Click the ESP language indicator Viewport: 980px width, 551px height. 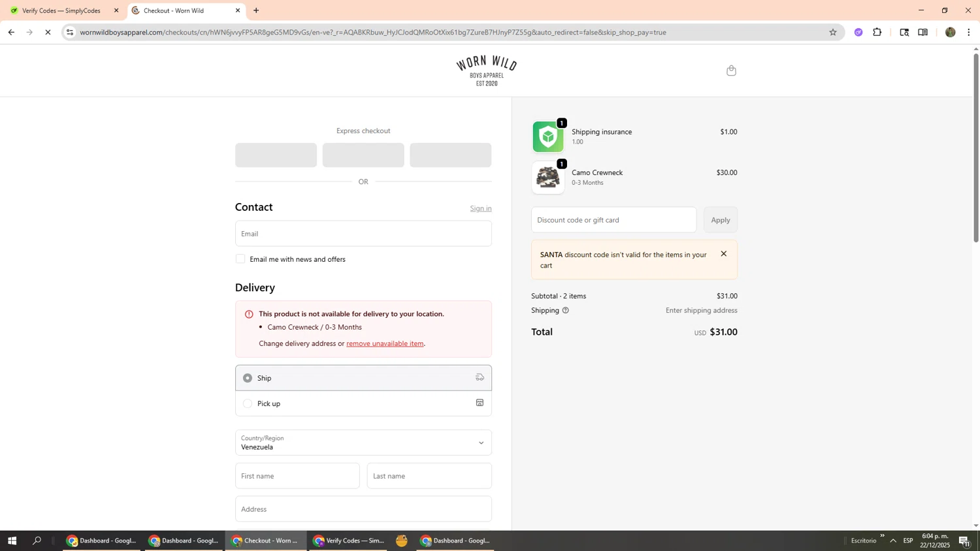[908, 541]
